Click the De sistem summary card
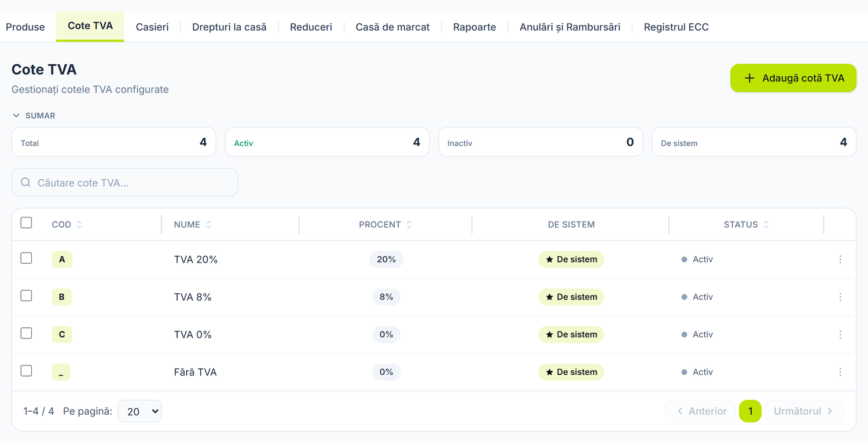 tap(754, 142)
